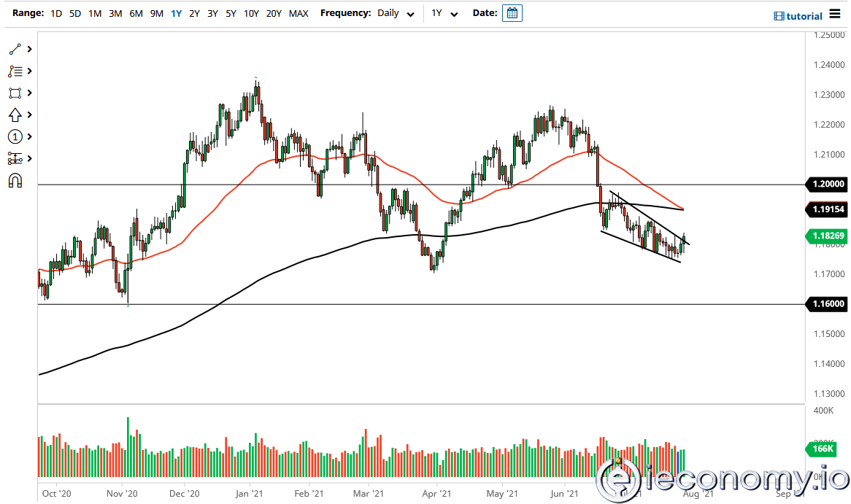The image size is (851, 504).
Task: Open the 1Y period dropdown
Action: click(444, 13)
